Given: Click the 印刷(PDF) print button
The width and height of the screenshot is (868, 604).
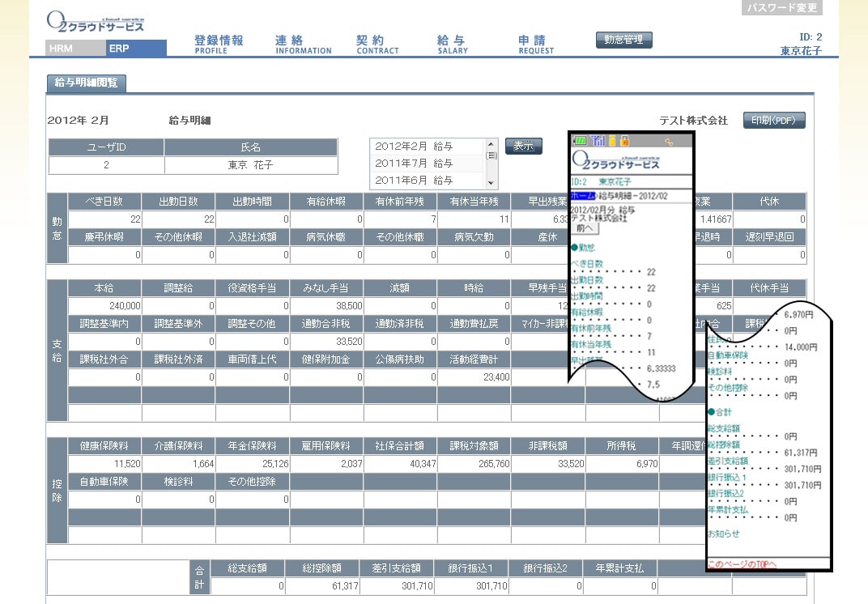Looking at the screenshot, I should (774, 120).
